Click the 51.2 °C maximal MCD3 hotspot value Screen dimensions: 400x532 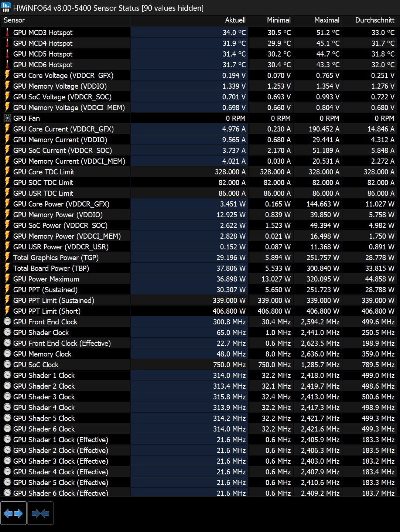click(x=328, y=33)
